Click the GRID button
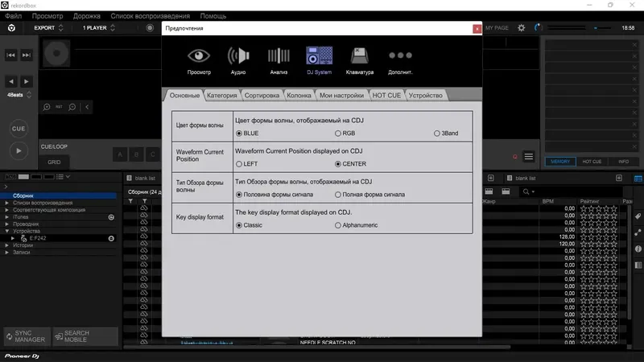This screenshot has height=362, width=644. (x=54, y=162)
